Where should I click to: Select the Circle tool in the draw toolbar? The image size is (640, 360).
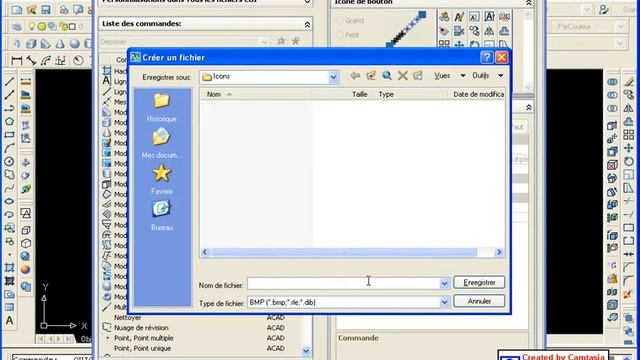point(9,161)
